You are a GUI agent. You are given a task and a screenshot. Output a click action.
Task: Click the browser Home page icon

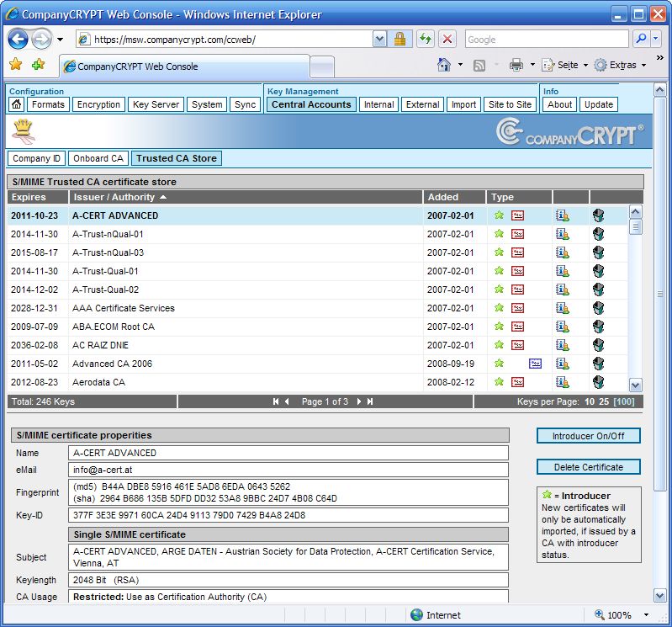[x=444, y=65]
